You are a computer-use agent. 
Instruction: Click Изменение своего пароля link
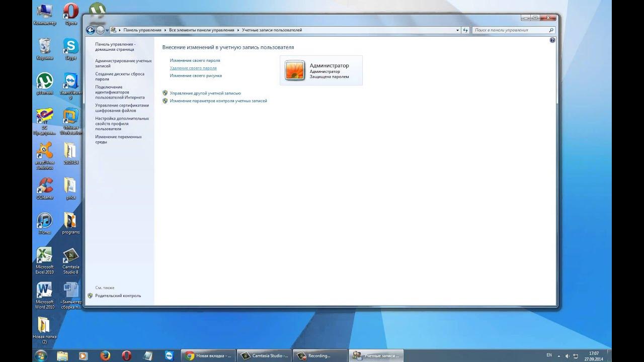click(x=195, y=60)
